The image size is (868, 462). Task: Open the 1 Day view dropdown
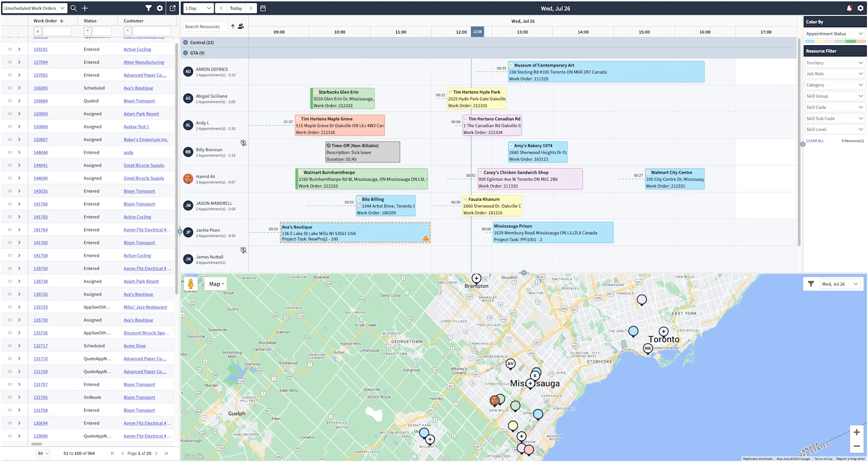point(198,8)
